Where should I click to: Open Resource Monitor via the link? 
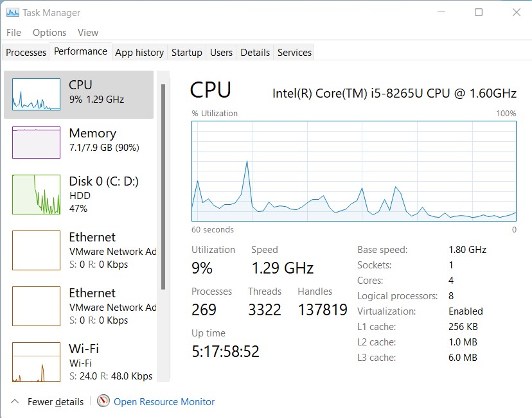click(164, 401)
